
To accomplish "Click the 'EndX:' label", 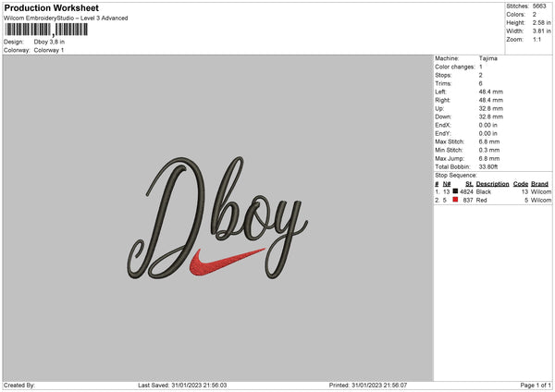I will coord(443,125).
